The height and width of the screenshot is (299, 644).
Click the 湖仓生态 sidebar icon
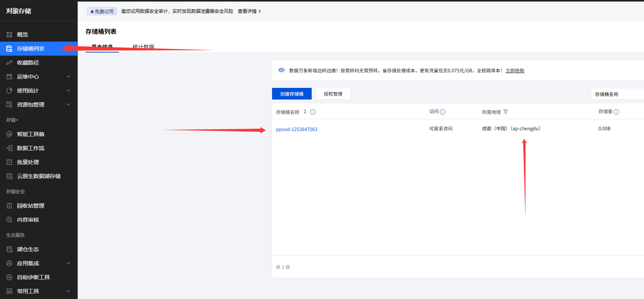(x=9, y=249)
